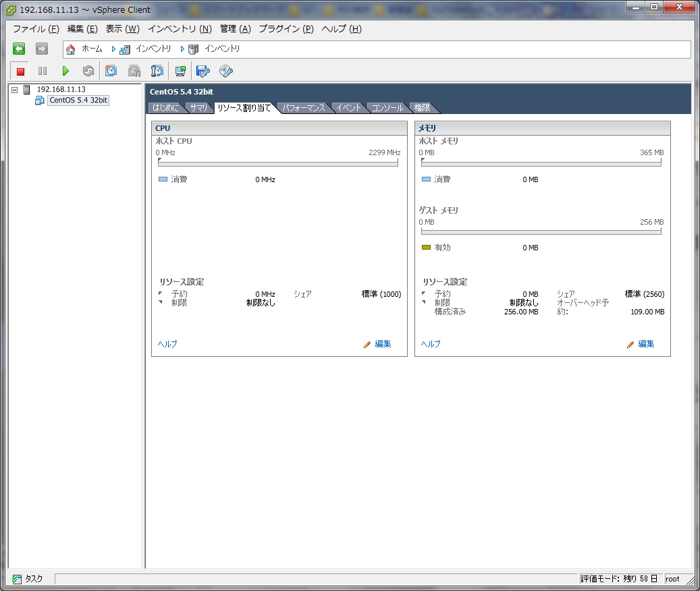Screen dimensions: 700x591
Task: Open the 編集 (E) menu
Action: point(82,29)
